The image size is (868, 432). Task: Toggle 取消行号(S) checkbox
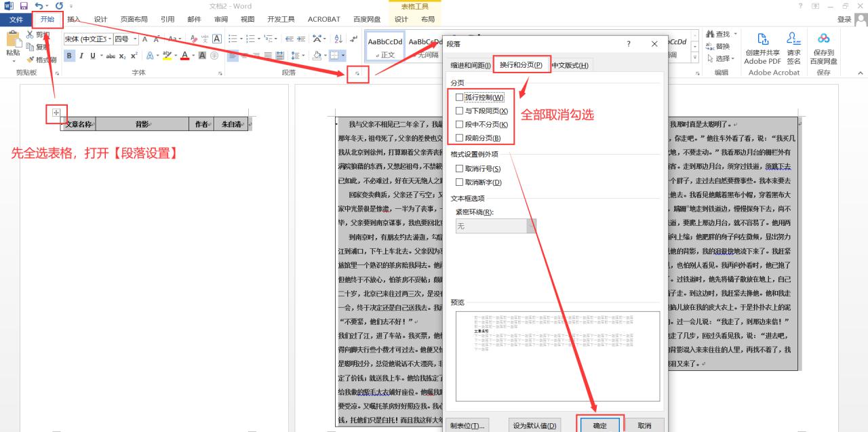coord(459,168)
